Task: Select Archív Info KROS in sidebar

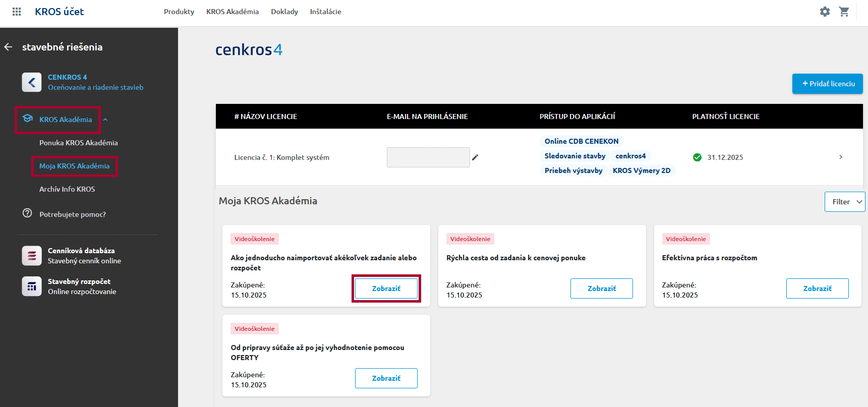Action: click(67, 189)
